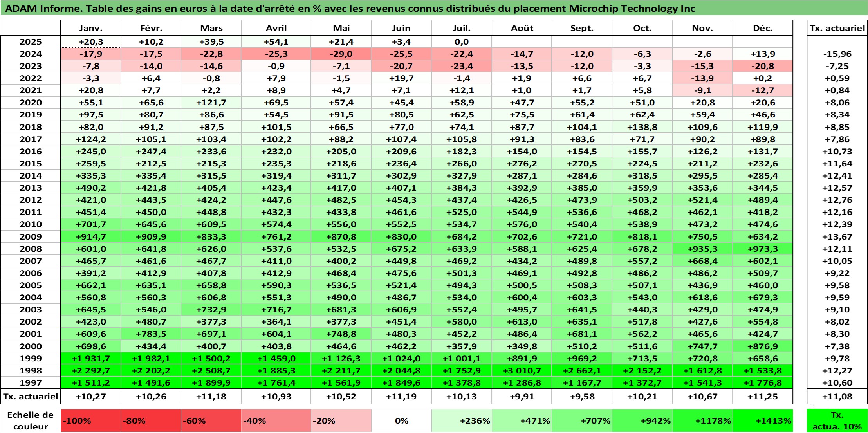Click cell +97,5 in Janv. 2019

click(91, 115)
